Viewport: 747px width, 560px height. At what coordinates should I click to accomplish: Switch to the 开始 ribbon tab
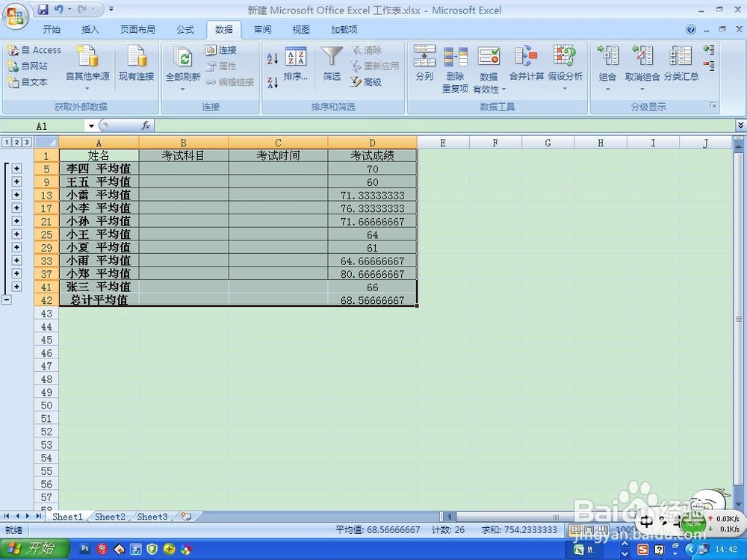52,30
